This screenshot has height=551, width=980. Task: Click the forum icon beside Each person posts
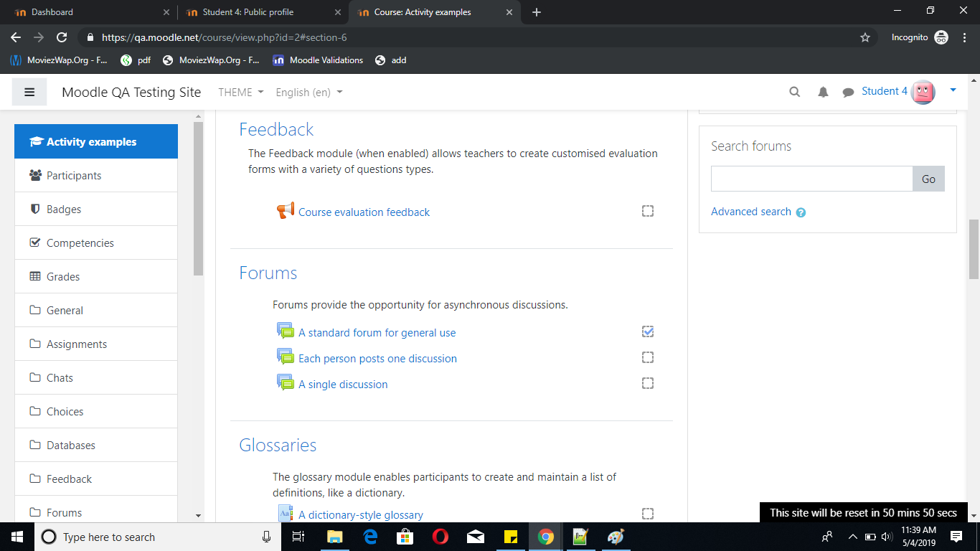[286, 357]
